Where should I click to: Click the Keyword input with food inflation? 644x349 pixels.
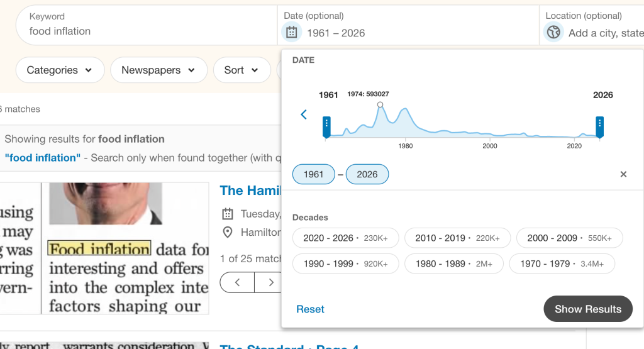pyautogui.click(x=145, y=31)
